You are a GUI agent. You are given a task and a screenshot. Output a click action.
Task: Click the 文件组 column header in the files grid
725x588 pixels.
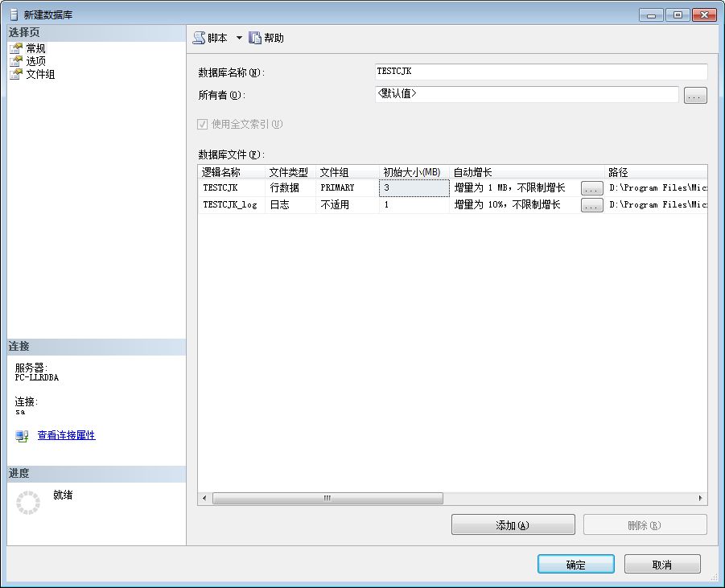pyautogui.click(x=348, y=172)
